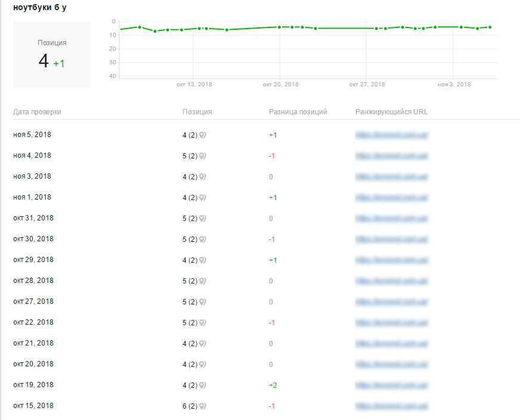Click the location pin icon in the ноя 3, 2018 row
Image resolution: width=530 pixels, height=420 pixels.
(203, 177)
